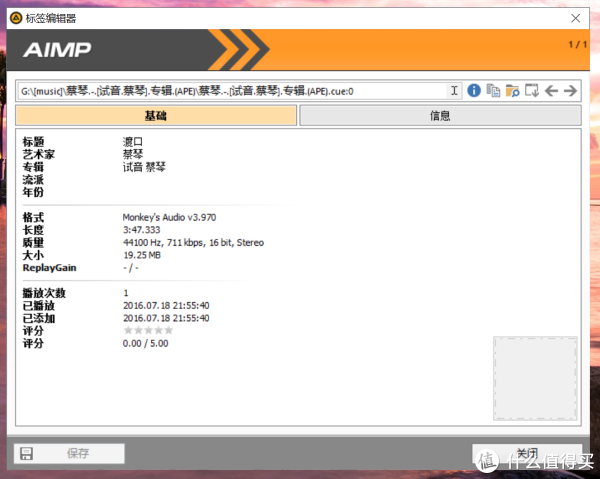Click the length value 3:47.333
Image resolution: width=600 pixels, height=479 pixels.
coord(142,230)
